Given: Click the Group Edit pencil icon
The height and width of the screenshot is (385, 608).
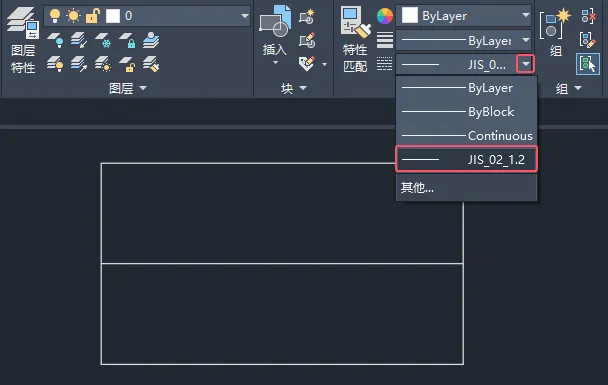Looking at the screenshot, I should [x=588, y=40].
